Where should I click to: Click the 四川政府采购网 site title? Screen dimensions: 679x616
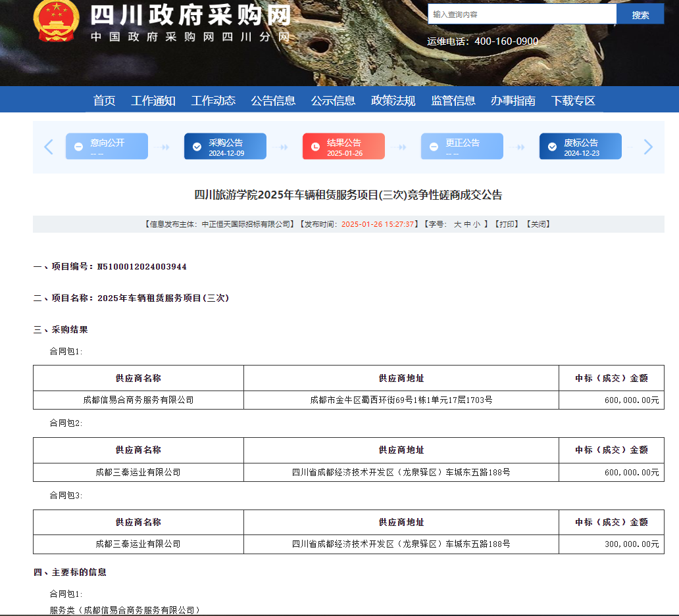(x=190, y=15)
